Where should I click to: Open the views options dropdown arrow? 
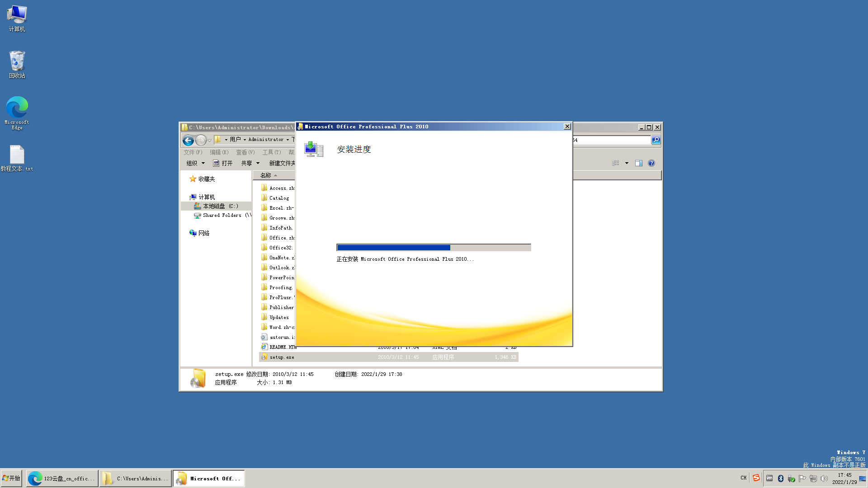point(627,163)
